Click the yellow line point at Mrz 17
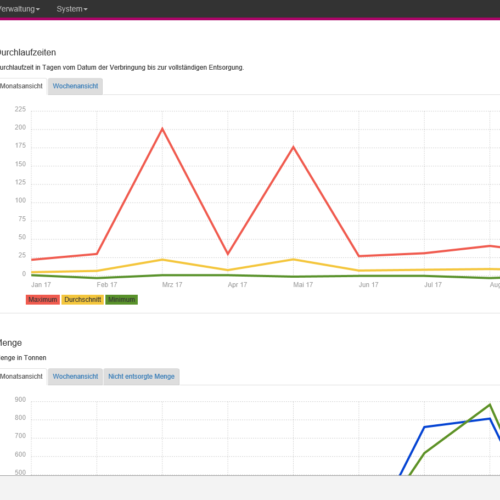The width and height of the screenshot is (500, 500). tap(162, 259)
